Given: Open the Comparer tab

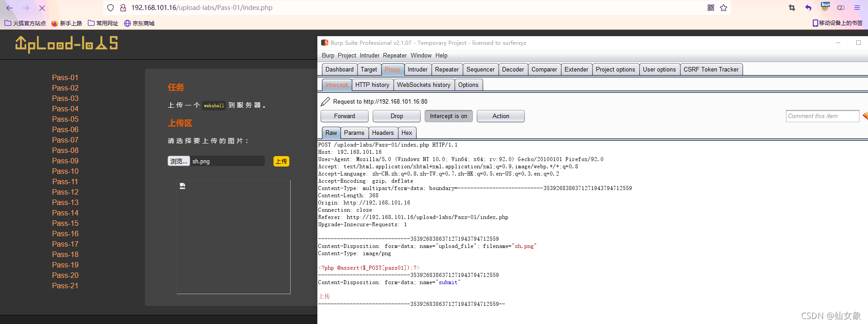Looking at the screenshot, I should click(544, 69).
